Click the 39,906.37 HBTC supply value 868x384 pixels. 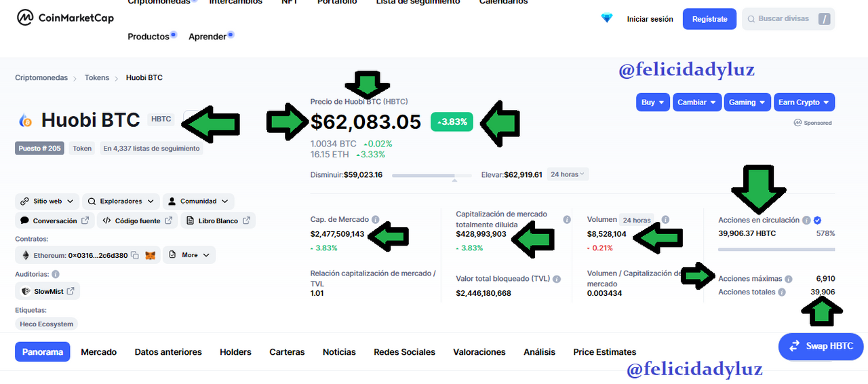click(747, 233)
